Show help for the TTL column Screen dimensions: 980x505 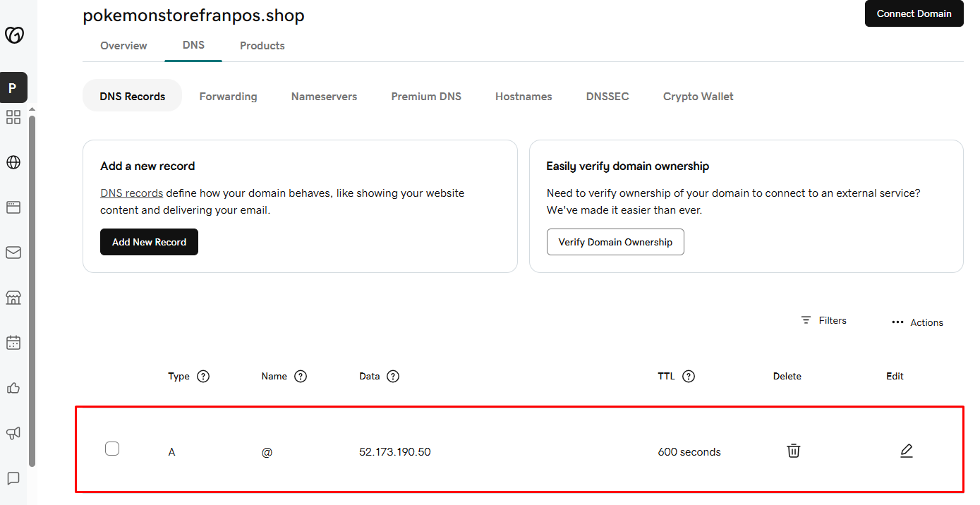point(689,376)
